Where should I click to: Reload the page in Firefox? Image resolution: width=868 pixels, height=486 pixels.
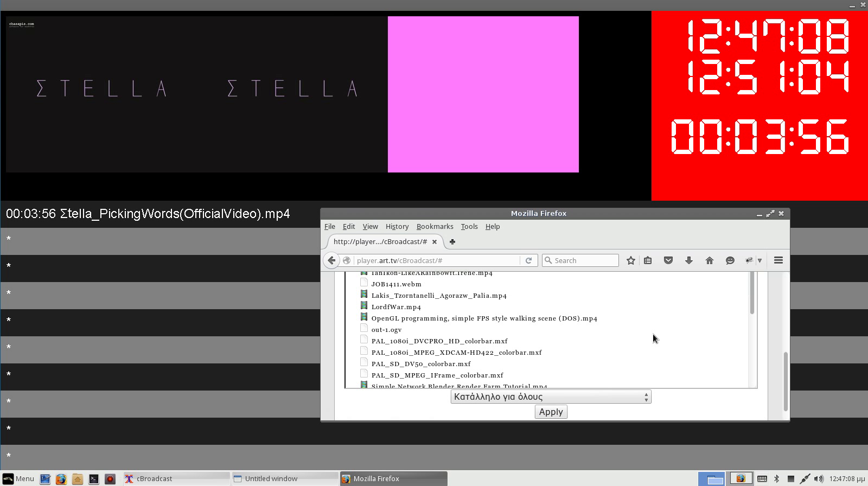pyautogui.click(x=528, y=260)
